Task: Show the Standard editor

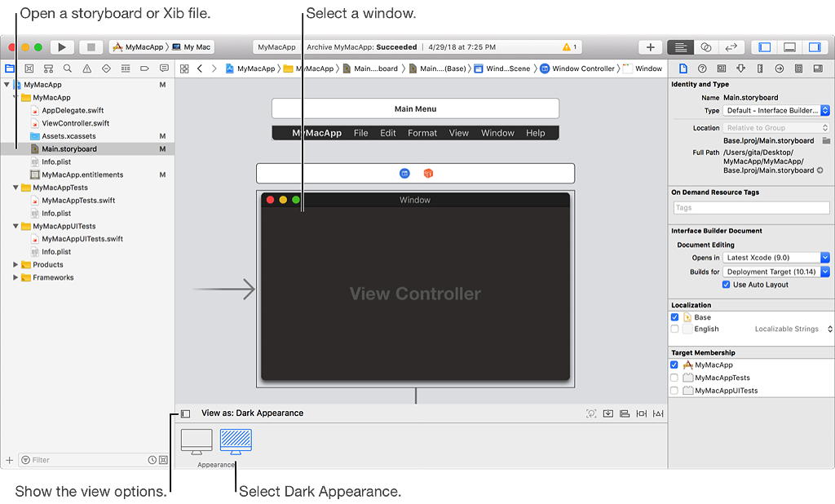Action: pos(680,46)
